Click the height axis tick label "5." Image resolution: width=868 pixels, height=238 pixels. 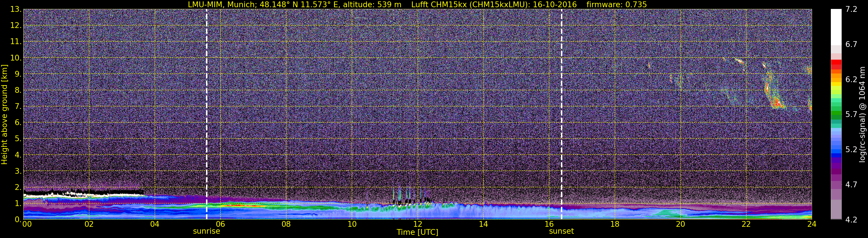tap(18, 139)
